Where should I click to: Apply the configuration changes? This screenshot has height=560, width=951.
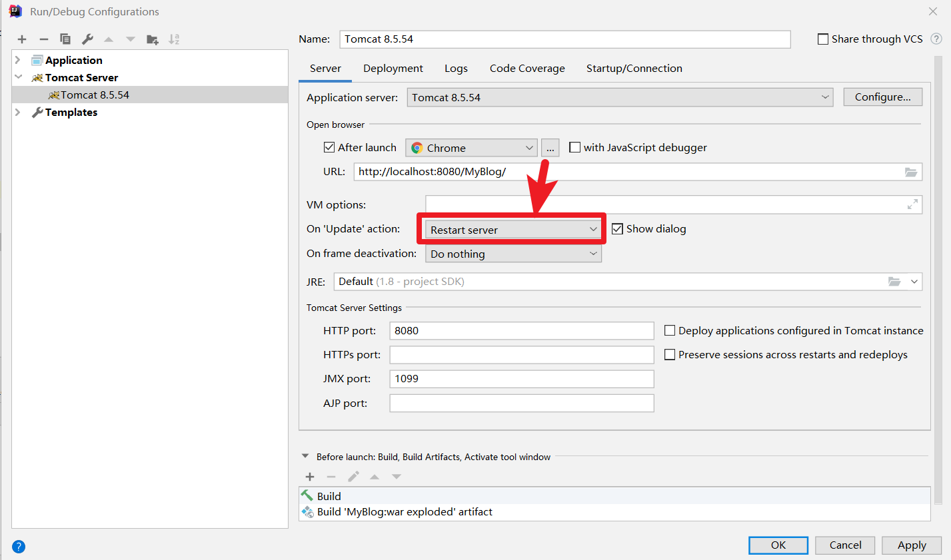[911, 545]
